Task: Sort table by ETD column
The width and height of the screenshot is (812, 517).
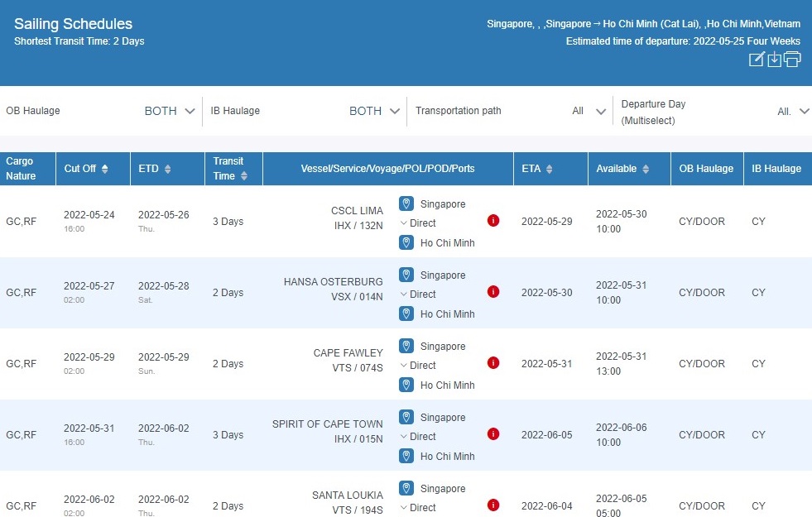Action: point(168,169)
